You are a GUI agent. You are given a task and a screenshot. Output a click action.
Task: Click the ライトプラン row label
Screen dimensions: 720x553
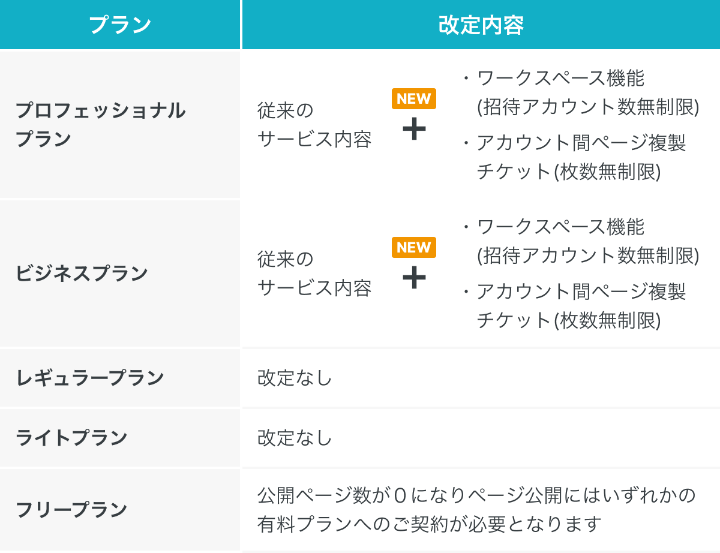(x=71, y=437)
